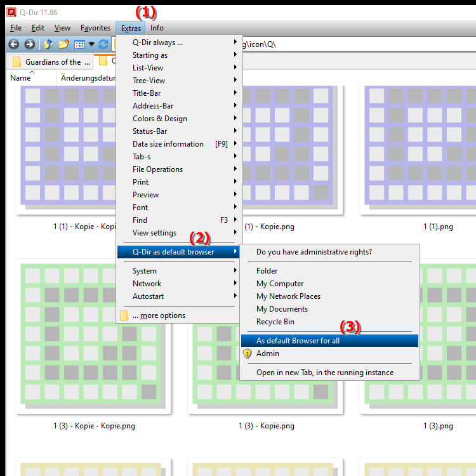This screenshot has height=476, width=476.
Task: Go up one folder level
Action: [48, 44]
